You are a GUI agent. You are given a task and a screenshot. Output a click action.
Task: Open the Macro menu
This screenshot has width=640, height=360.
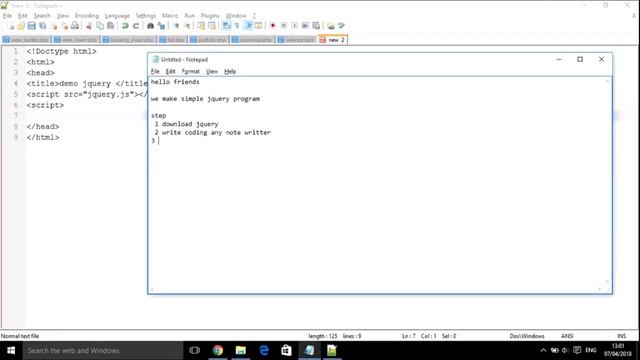pos(170,16)
